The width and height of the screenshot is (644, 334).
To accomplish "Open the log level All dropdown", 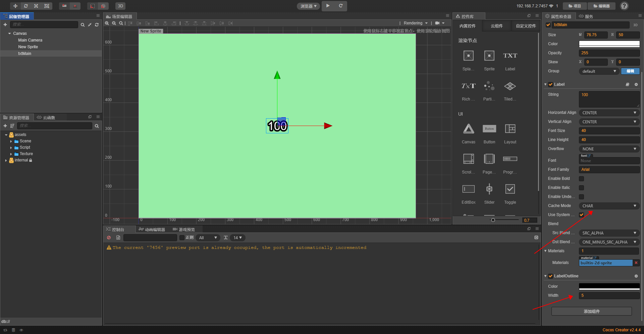I will click(208, 238).
